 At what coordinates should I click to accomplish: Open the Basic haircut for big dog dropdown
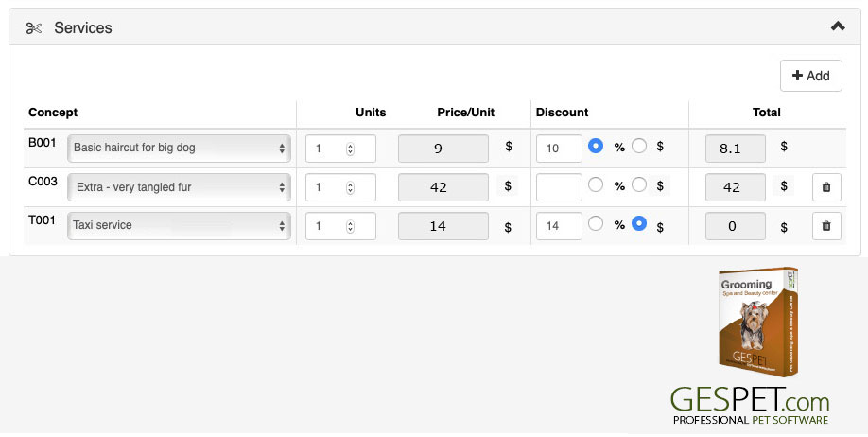(179, 149)
